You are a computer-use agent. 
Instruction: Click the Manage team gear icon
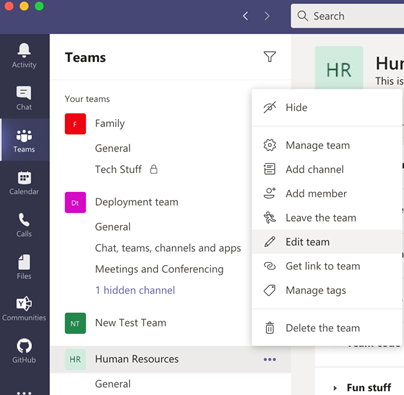click(x=270, y=145)
